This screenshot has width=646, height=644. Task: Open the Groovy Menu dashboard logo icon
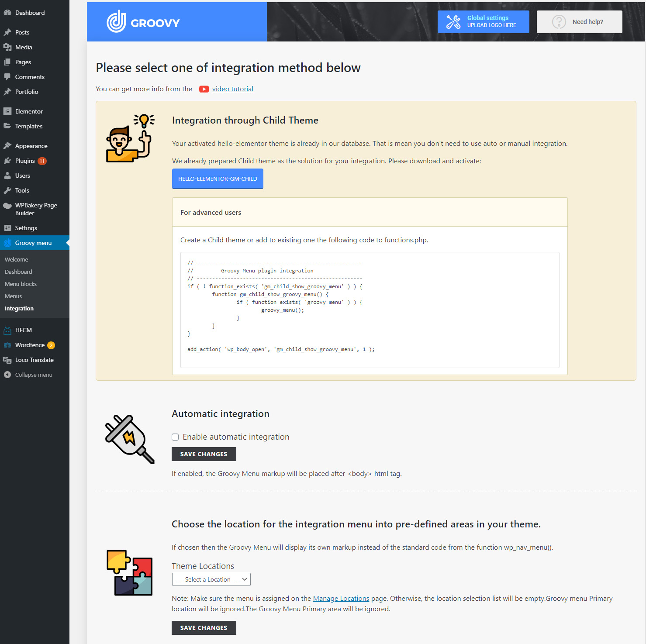coord(117,21)
